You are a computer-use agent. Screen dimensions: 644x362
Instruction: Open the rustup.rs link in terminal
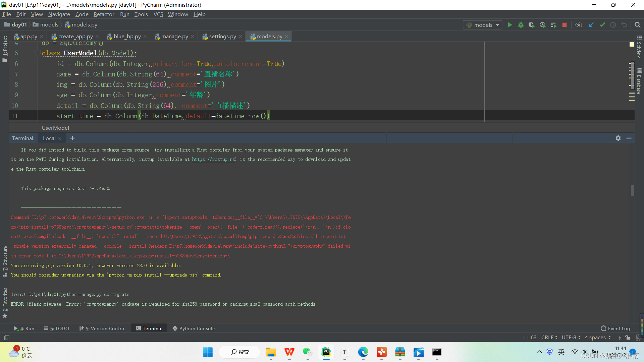point(213,159)
